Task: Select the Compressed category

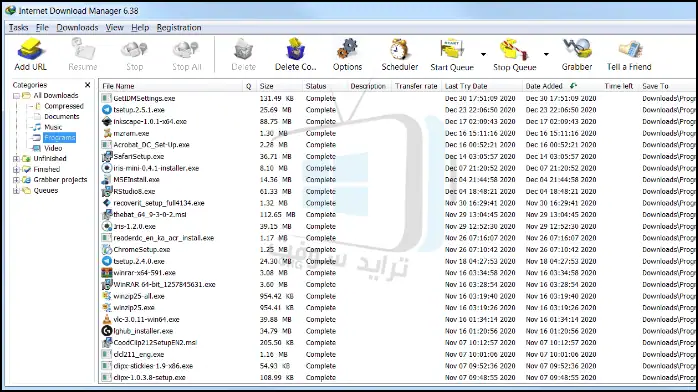Action: point(64,106)
